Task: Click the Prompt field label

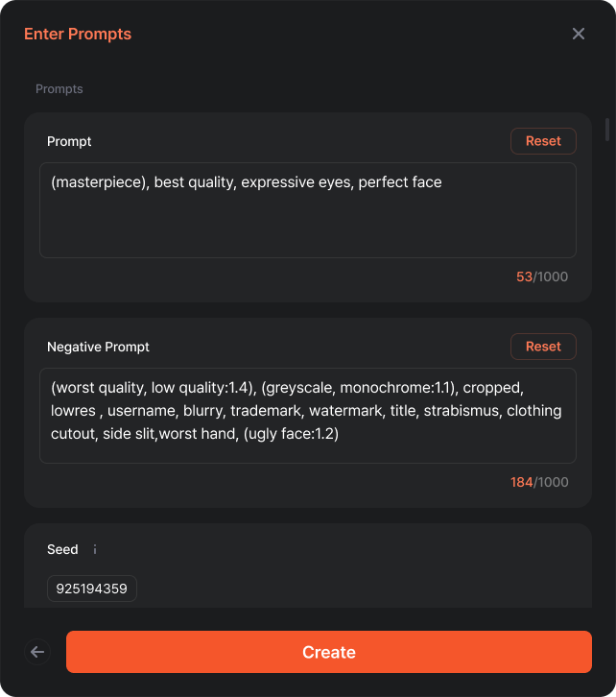Action: (69, 141)
